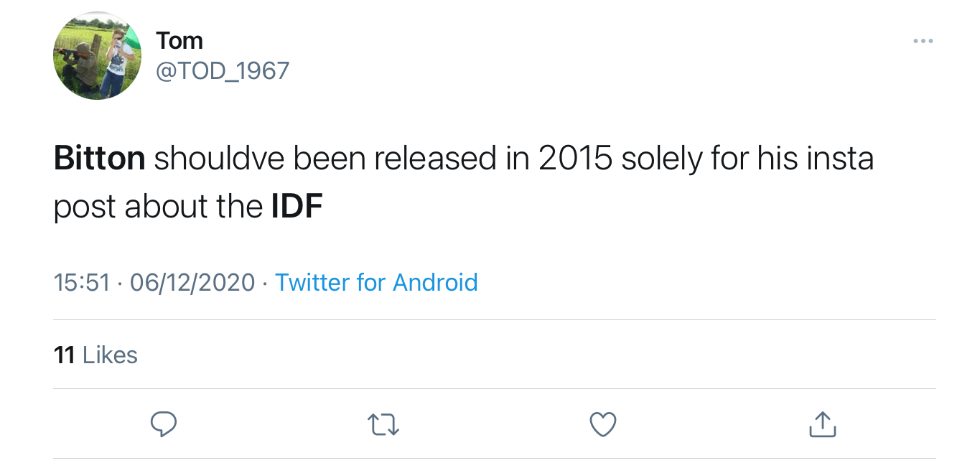Open the profile via display name Tom
Image resolution: width=980 pixels, height=463 pixels.
pos(179,41)
